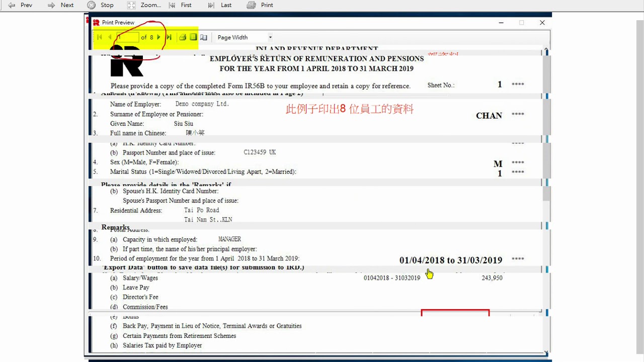Jump to last page in Print Preview
This screenshot has height=362, width=644.
pos(169,37)
